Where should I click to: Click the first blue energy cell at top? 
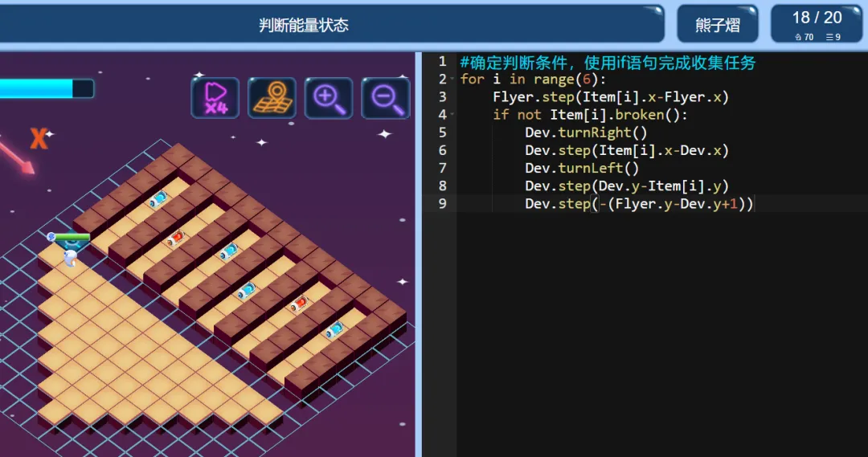[x=158, y=198]
